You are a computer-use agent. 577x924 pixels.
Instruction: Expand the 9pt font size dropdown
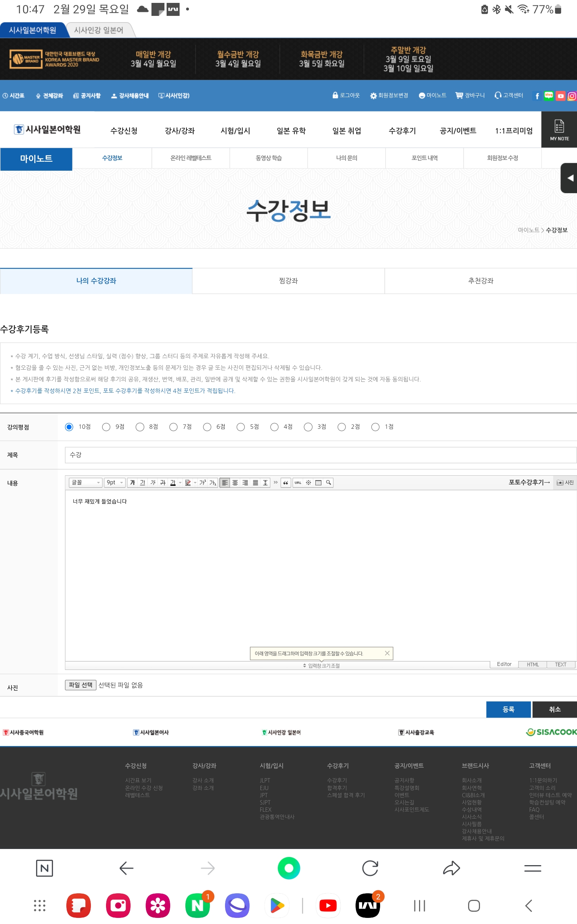pyautogui.click(x=115, y=483)
